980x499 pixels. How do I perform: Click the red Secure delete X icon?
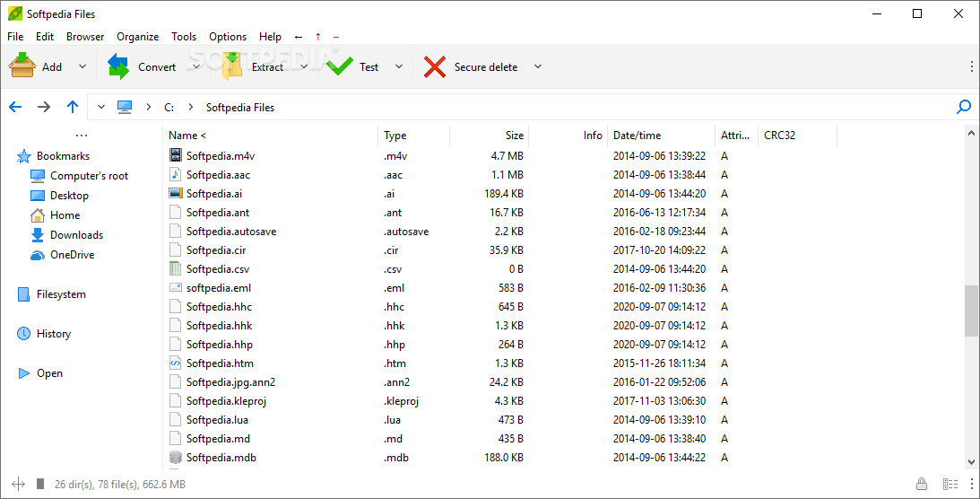434,66
